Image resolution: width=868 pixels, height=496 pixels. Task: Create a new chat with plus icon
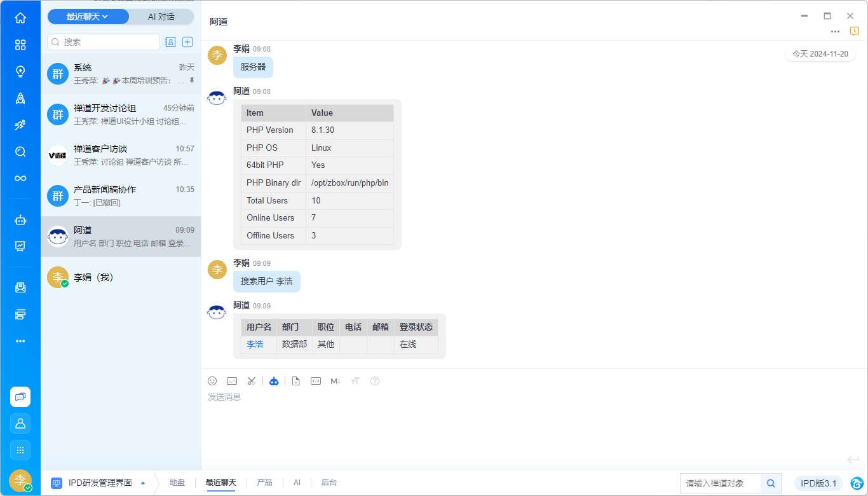pyautogui.click(x=187, y=42)
